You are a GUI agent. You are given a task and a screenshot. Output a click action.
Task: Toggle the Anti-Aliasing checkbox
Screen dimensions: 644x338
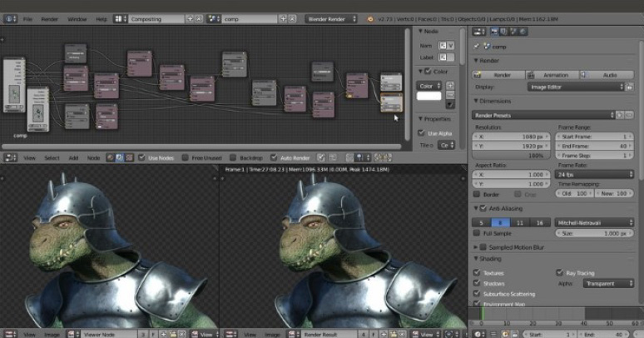click(x=483, y=208)
